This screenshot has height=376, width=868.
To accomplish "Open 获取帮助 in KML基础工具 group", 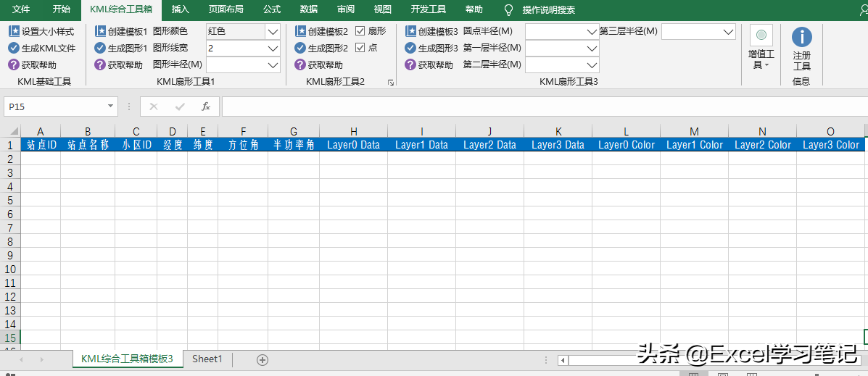I will pos(33,64).
